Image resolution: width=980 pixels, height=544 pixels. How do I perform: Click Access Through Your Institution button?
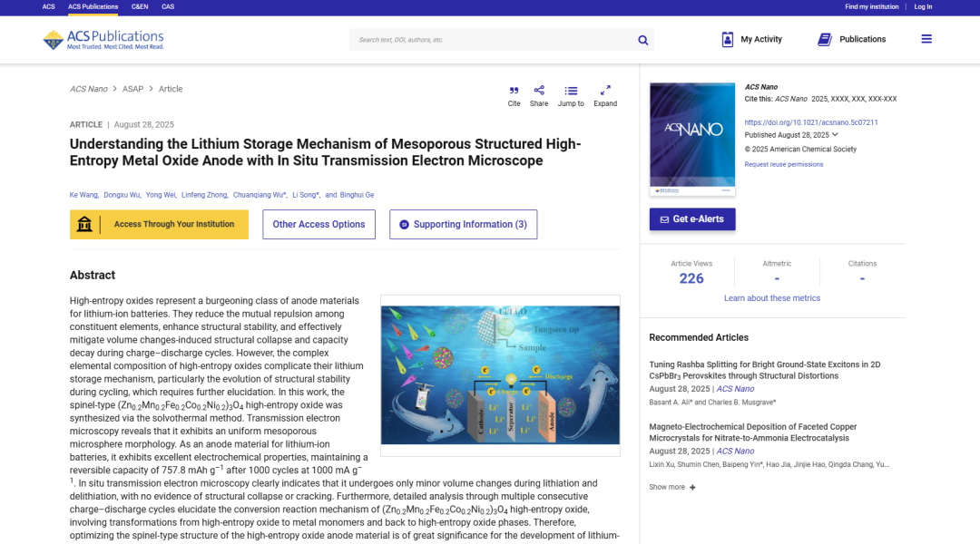tap(159, 224)
